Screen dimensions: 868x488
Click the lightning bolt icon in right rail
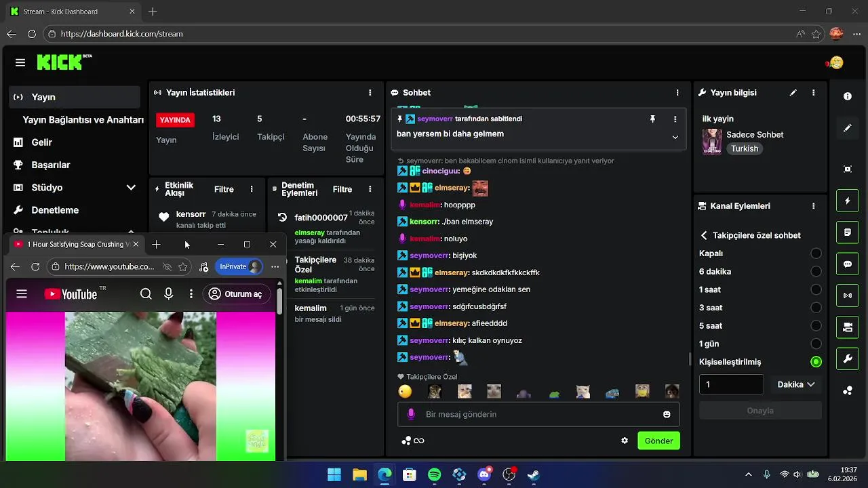click(x=848, y=201)
